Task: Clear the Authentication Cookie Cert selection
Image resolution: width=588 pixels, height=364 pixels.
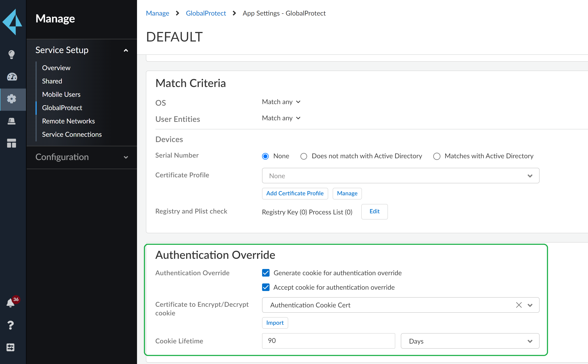Action: click(518, 305)
